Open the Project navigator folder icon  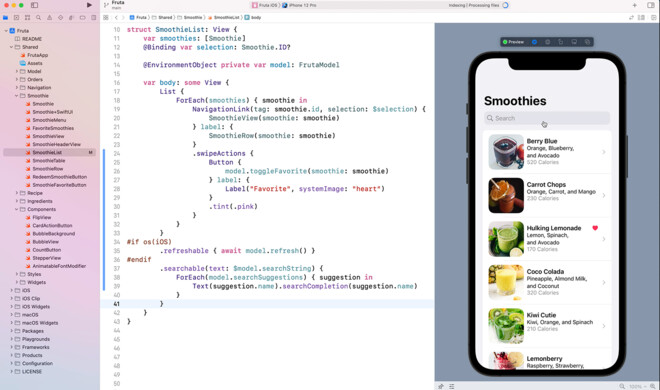(5, 18)
